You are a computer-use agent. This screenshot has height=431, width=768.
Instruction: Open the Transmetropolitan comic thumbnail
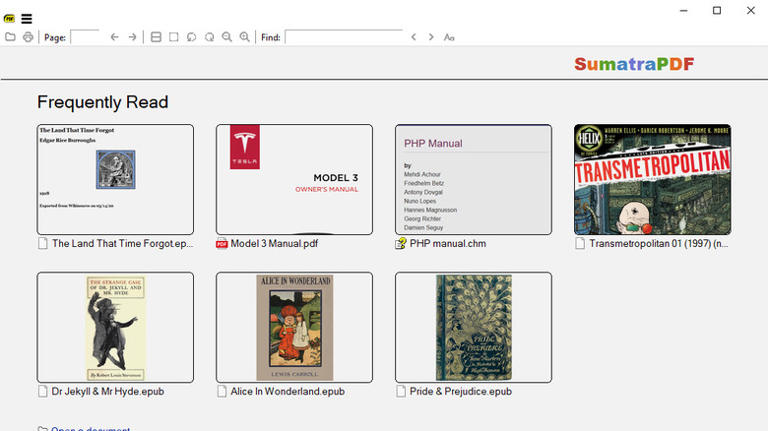(x=652, y=179)
